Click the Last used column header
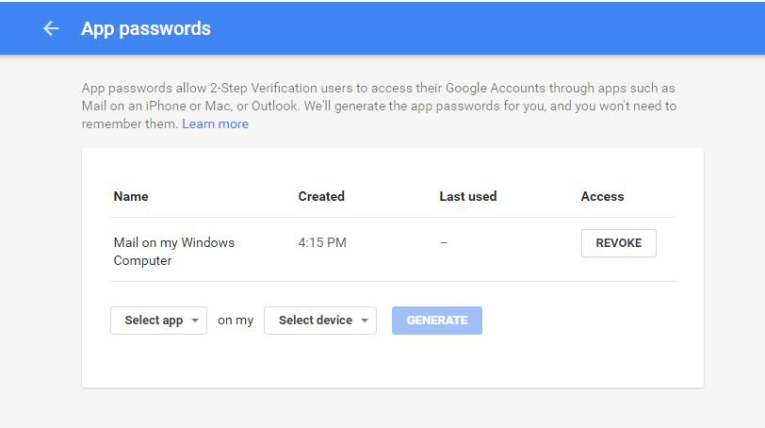This screenshot has height=428, width=765. [x=468, y=197]
